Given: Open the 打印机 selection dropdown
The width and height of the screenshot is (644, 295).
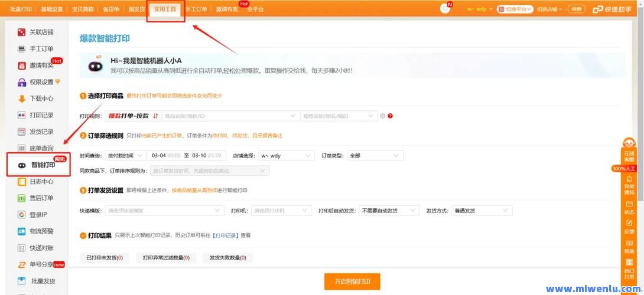Looking at the screenshot, I should [281, 211].
